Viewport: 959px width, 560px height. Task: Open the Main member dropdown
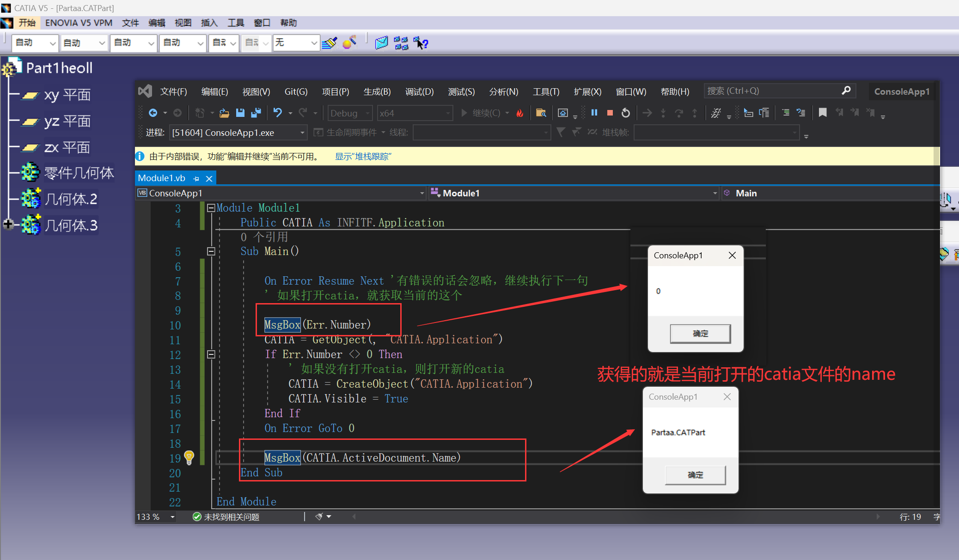831,193
